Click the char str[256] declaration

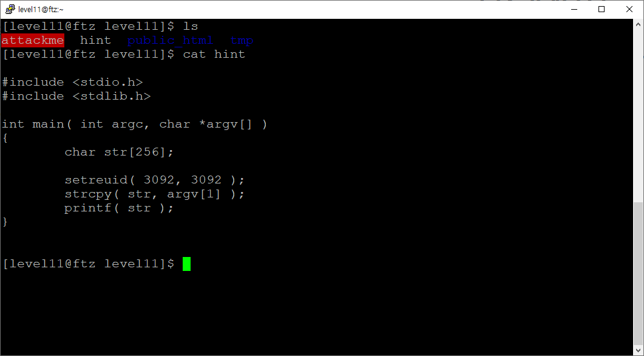pos(119,152)
